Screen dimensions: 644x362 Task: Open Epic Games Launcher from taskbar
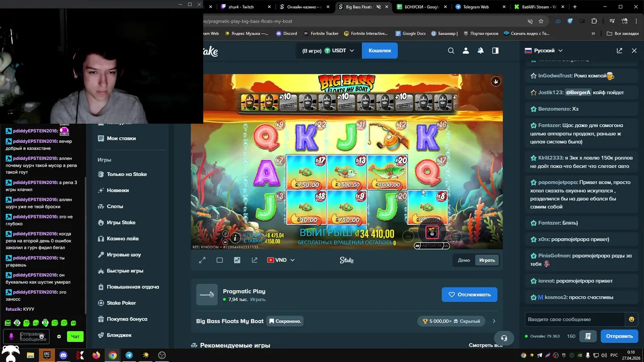pyautogui.click(x=47, y=355)
